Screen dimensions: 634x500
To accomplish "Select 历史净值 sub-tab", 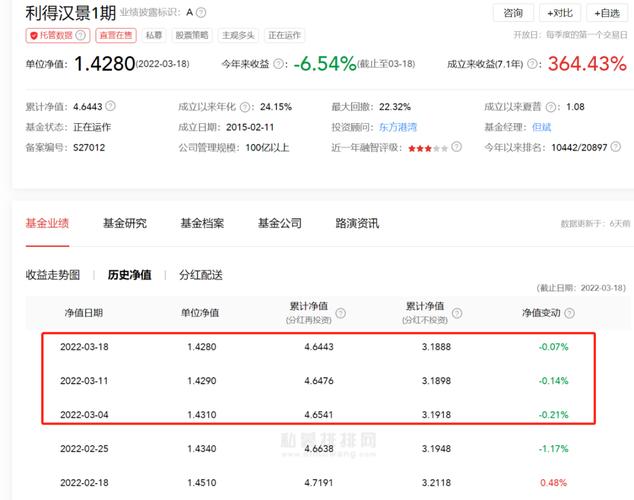I will [129, 275].
